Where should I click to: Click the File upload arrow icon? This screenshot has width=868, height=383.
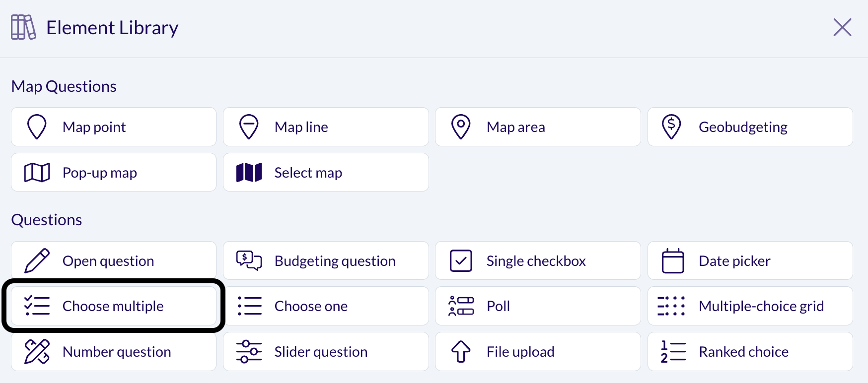point(461,352)
